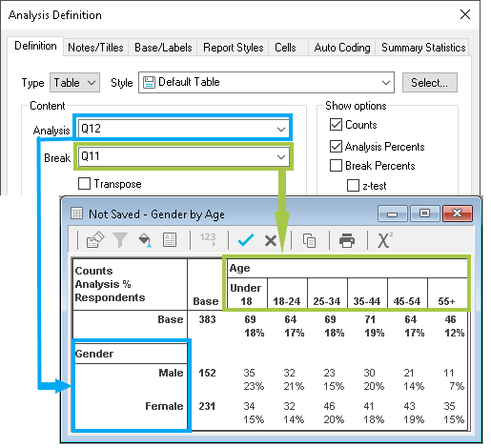Open the Break Q11 dropdown
The image size is (491, 448).
tap(184, 156)
